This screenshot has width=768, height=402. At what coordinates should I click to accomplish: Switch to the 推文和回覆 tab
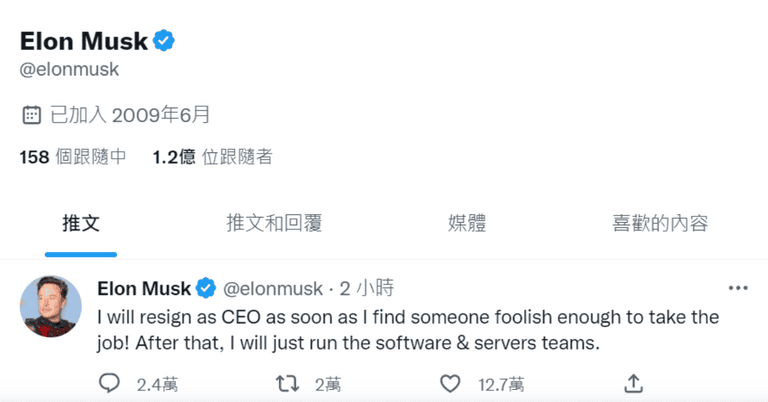click(x=274, y=223)
